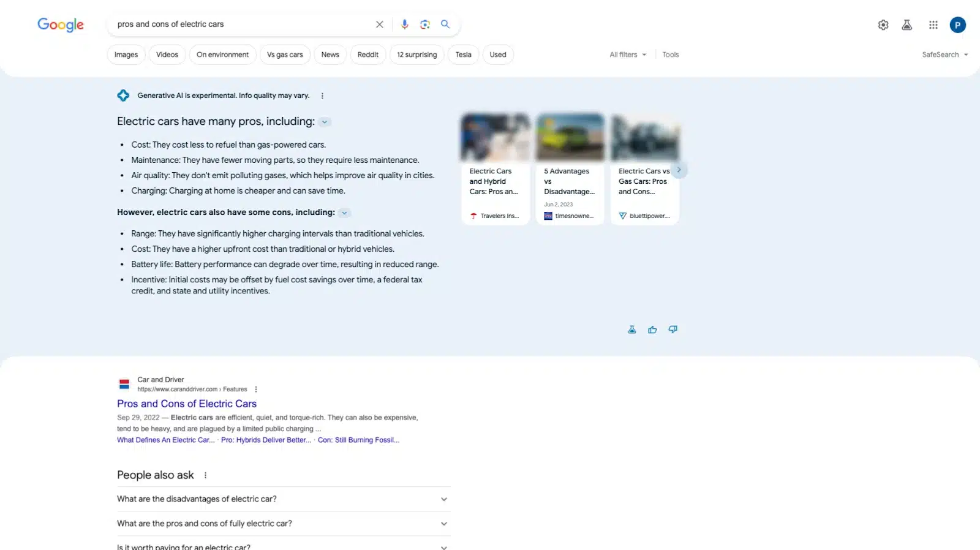The width and height of the screenshot is (980, 550).
Task: Click the 'Car and Driver' site name
Action: point(160,380)
